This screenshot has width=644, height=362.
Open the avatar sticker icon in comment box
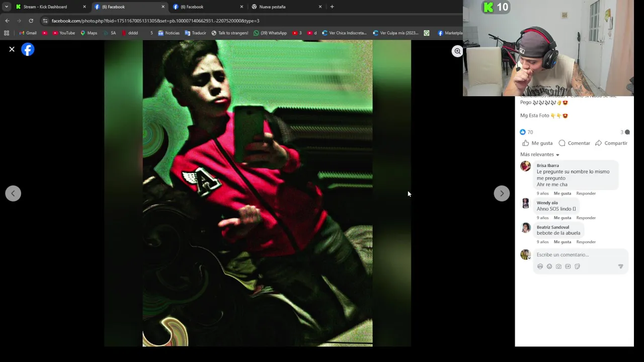point(540,266)
